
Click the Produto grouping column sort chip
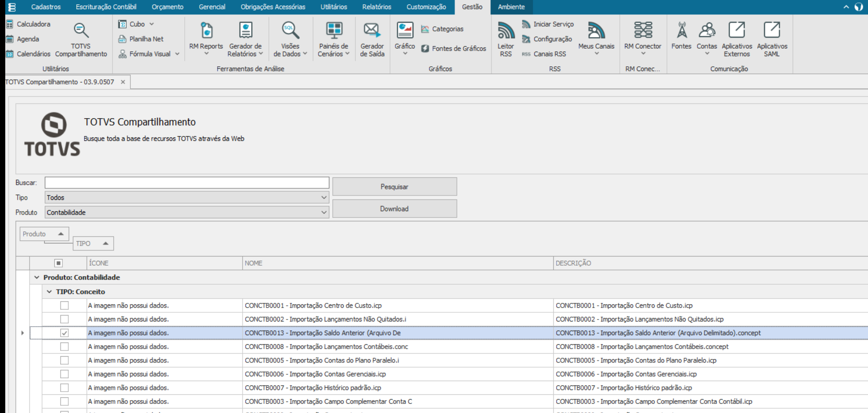click(x=44, y=234)
